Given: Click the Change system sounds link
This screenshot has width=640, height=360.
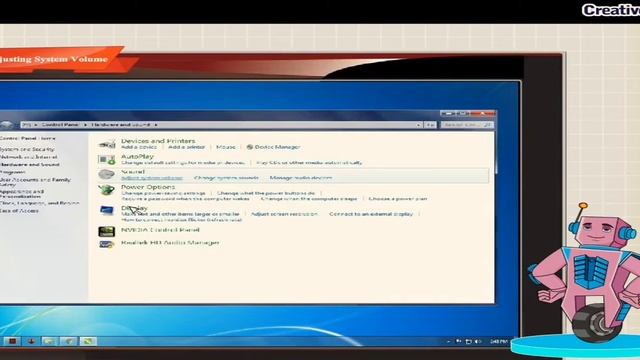Looking at the screenshot, I should 226,178.
